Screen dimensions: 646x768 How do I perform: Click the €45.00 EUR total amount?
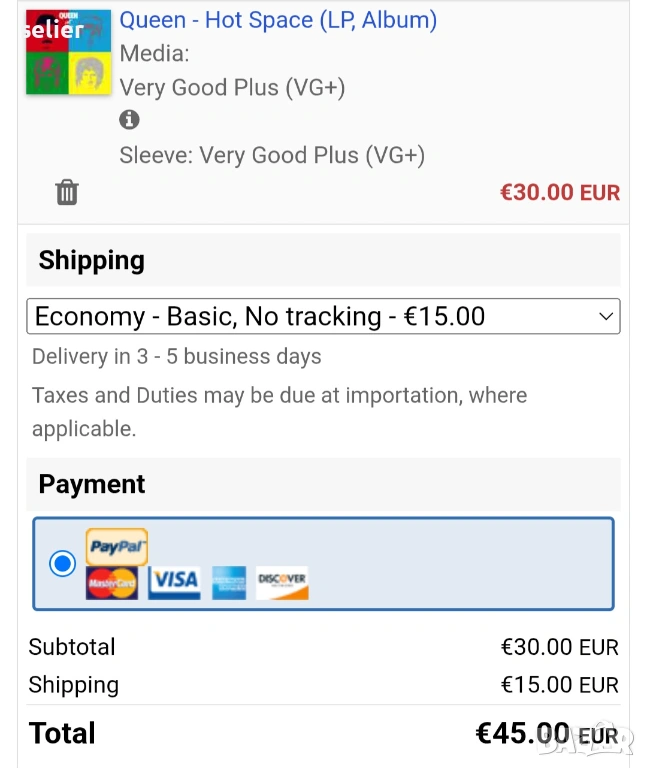tap(546, 733)
